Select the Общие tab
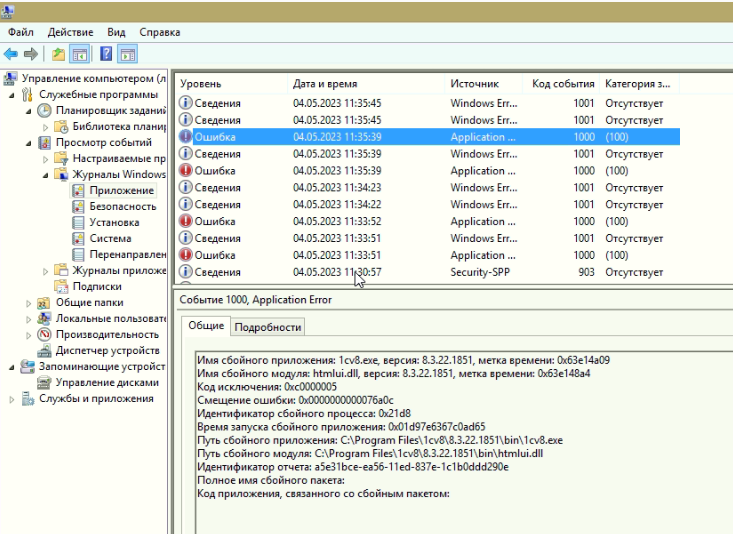This screenshot has height=534, width=733. [x=206, y=325]
